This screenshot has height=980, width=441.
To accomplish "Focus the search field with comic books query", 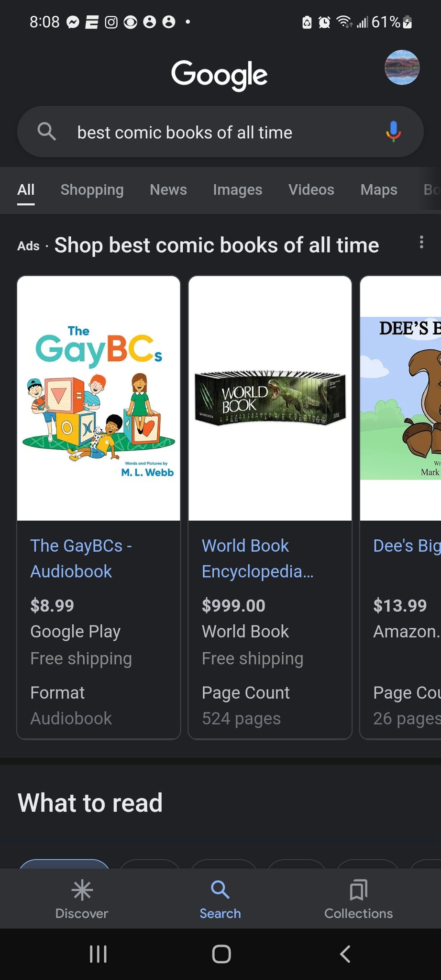I will [220, 132].
